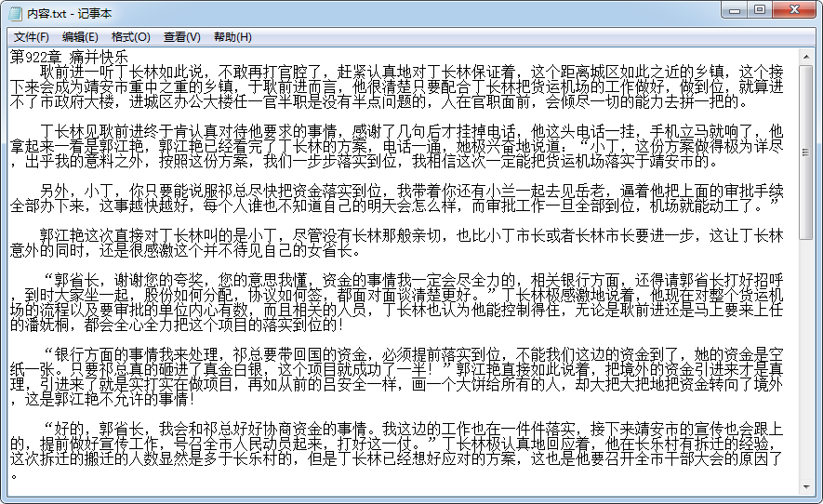Minimize the Notepad window
Screen dimensions: 823x504
coord(734,10)
